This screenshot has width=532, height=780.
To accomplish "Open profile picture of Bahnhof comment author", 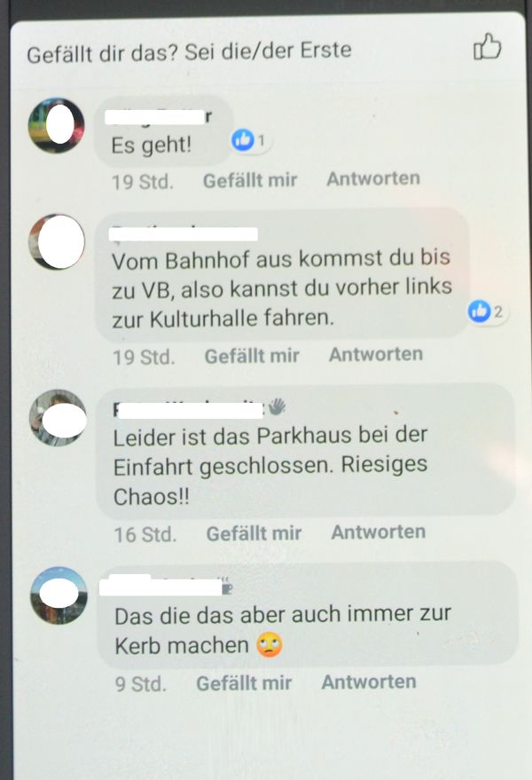I will pos(57,242).
